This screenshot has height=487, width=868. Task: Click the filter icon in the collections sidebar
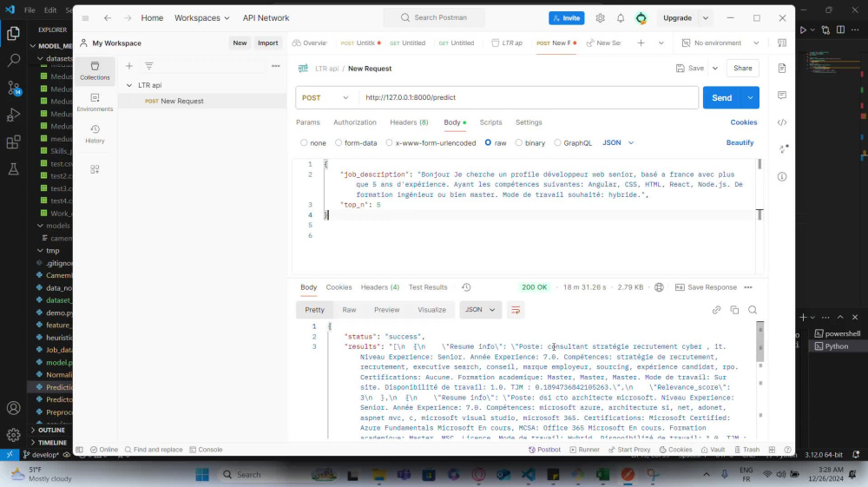click(149, 66)
